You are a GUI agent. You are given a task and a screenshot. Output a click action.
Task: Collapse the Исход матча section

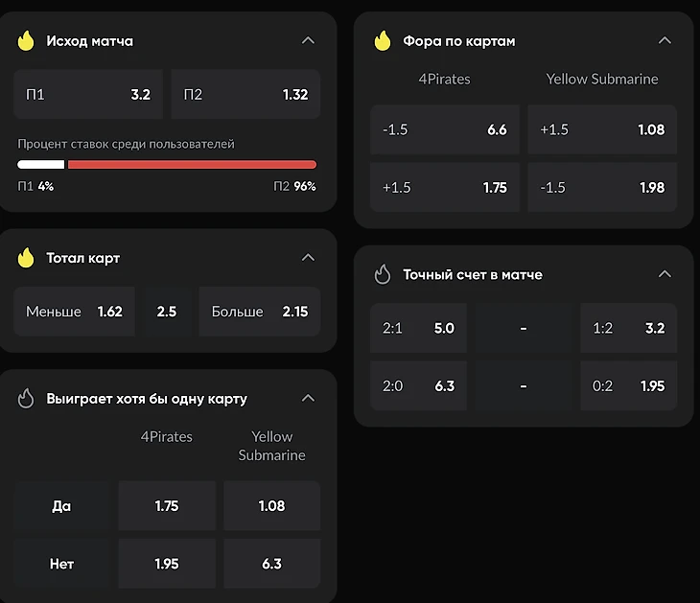coord(308,41)
